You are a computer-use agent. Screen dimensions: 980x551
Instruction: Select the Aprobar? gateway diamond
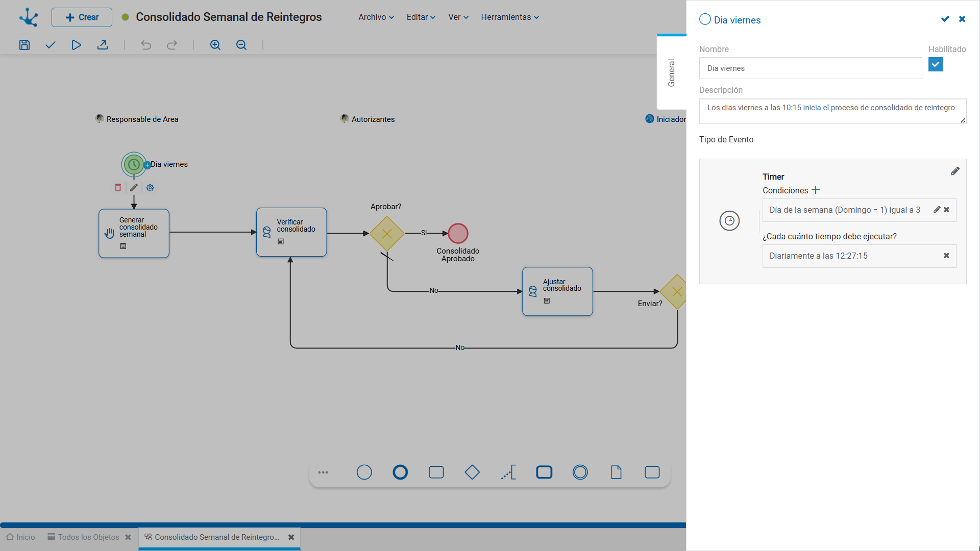pos(387,234)
